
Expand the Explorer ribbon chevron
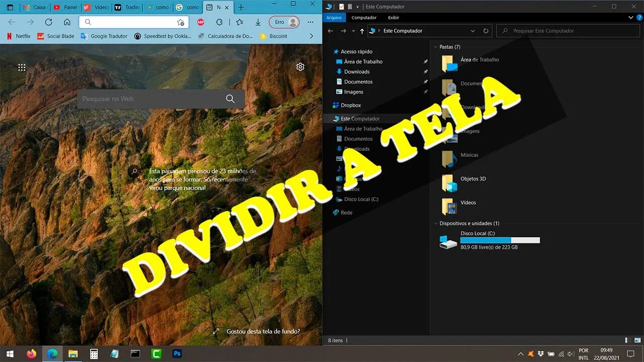[x=631, y=18]
